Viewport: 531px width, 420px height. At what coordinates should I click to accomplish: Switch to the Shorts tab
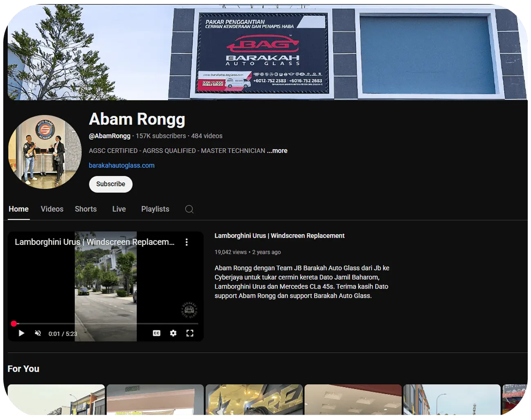pyautogui.click(x=86, y=209)
